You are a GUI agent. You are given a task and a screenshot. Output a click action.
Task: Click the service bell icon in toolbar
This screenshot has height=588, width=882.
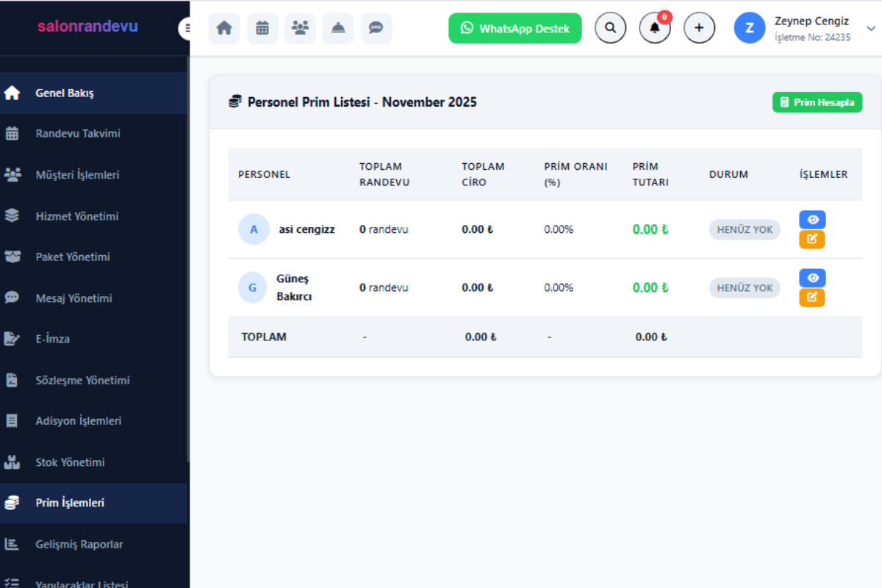point(338,29)
